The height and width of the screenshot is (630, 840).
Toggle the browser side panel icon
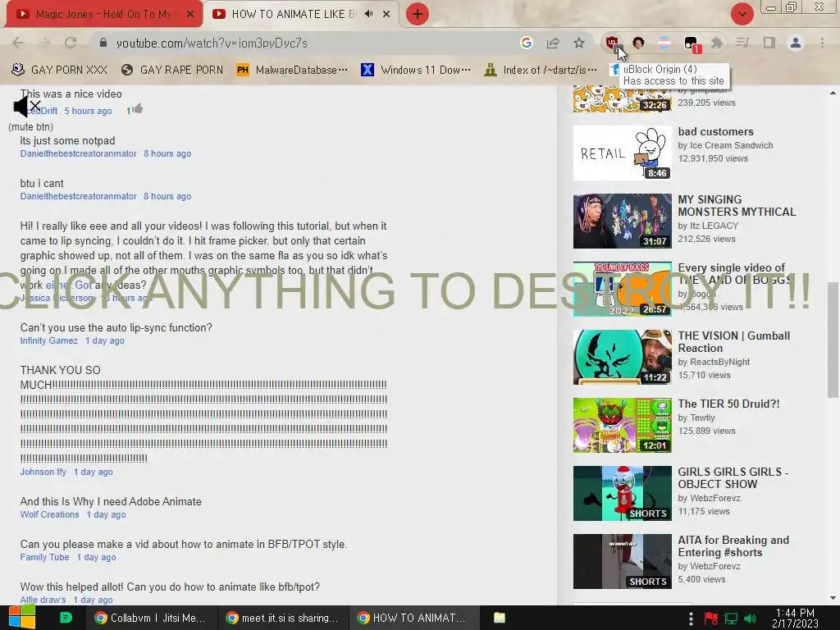769,43
